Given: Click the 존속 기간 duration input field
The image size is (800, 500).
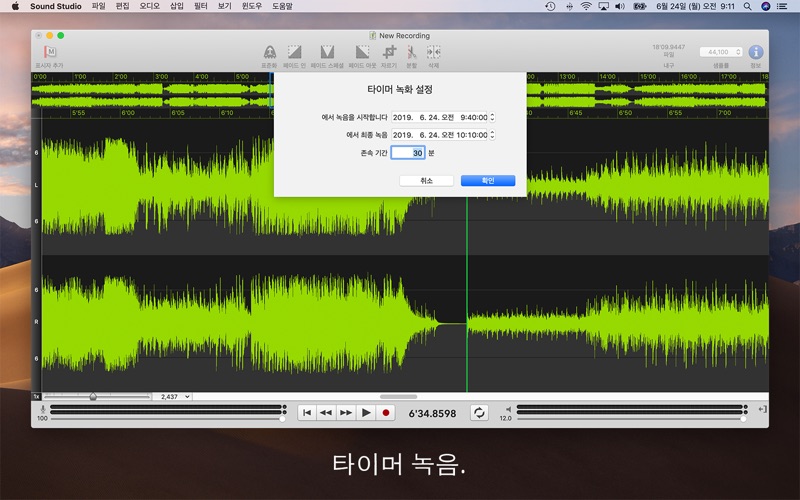Looking at the screenshot, I should click(407, 152).
